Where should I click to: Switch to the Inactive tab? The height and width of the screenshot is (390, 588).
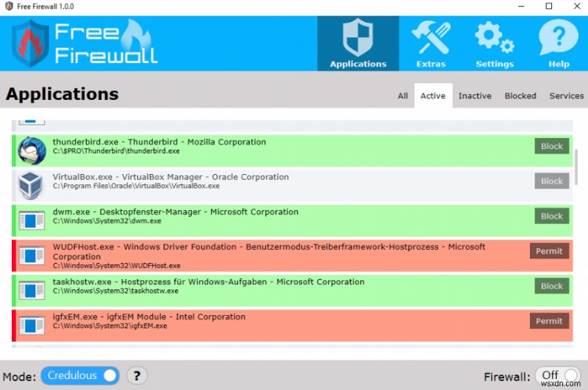coord(475,96)
